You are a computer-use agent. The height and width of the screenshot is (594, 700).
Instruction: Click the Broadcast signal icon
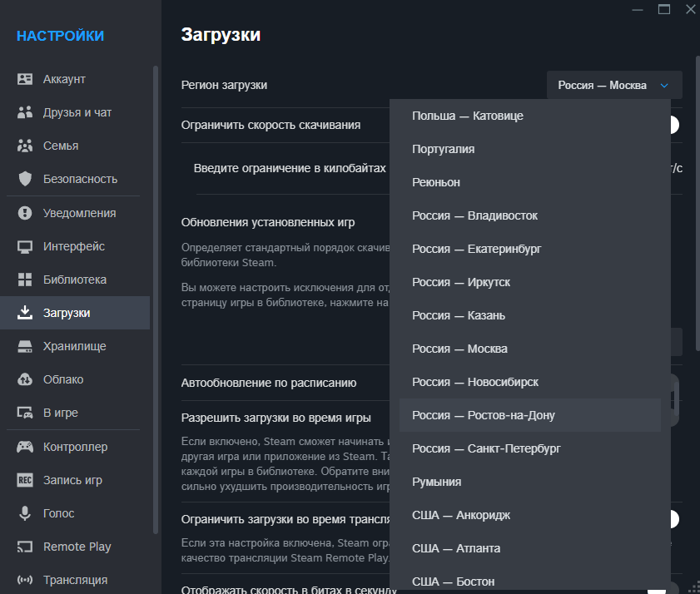coord(25,580)
